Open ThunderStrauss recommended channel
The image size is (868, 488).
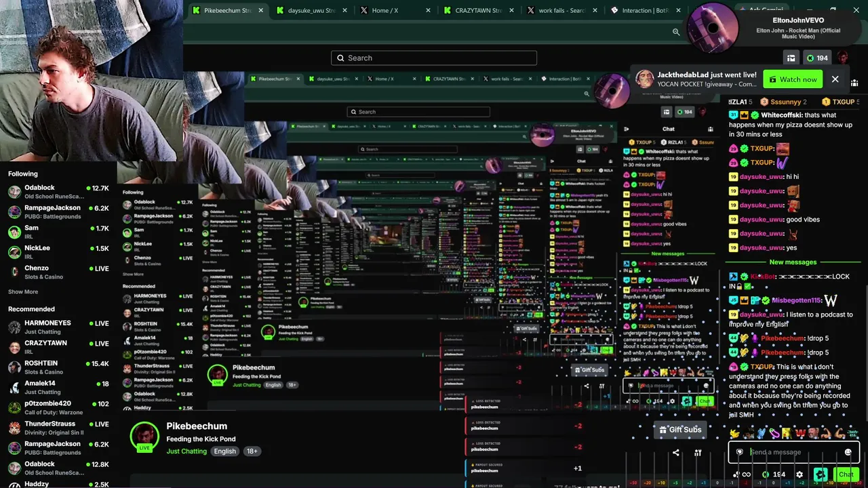coord(58,428)
